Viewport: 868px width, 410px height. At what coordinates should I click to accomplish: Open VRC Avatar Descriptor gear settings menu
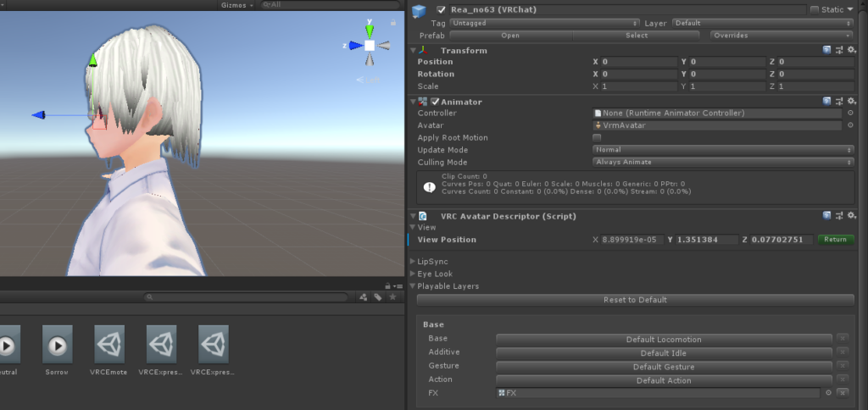(x=852, y=216)
